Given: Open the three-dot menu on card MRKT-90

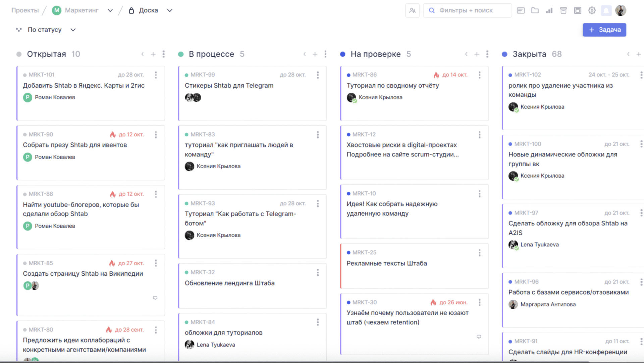Looking at the screenshot, I should tap(156, 135).
